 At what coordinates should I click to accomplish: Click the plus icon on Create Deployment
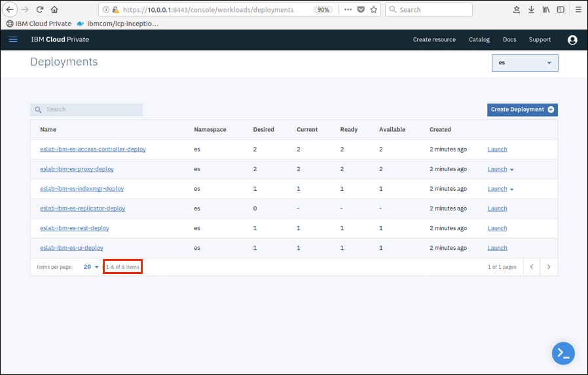[551, 109]
